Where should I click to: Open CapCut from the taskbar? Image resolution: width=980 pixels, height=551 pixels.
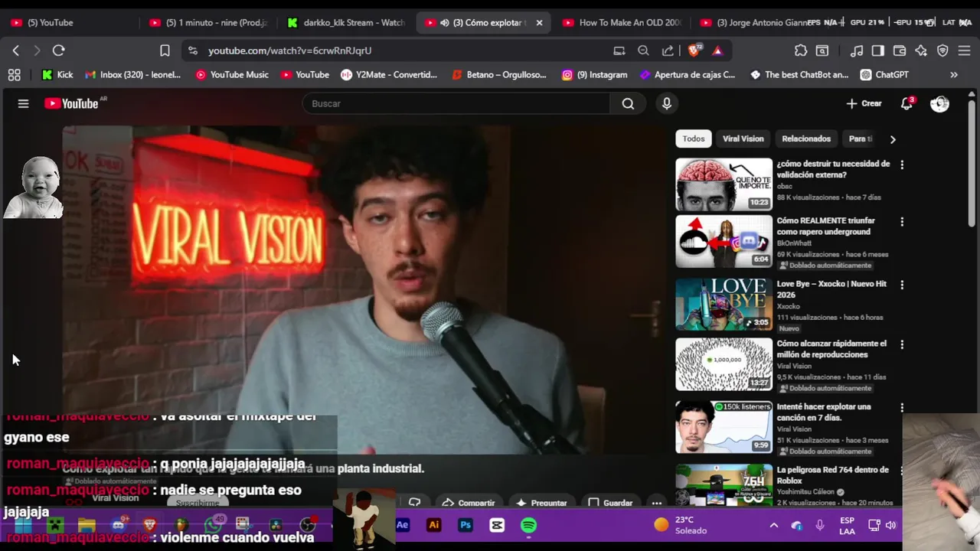tap(497, 525)
